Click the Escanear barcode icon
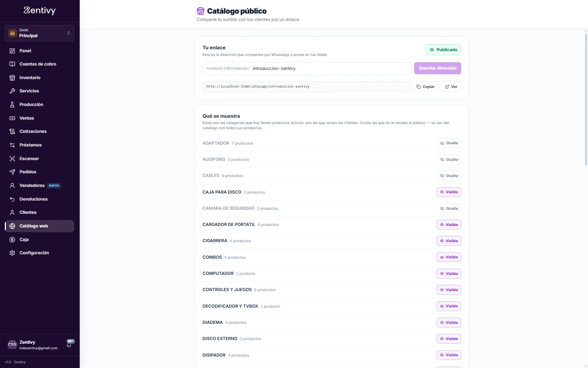Screen dimensions: 588x368 pos(12,159)
